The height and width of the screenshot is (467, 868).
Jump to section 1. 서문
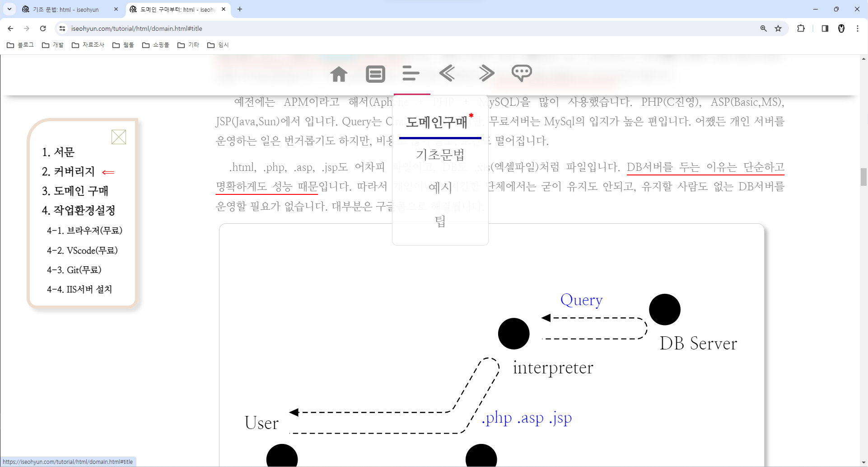click(x=58, y=152)
